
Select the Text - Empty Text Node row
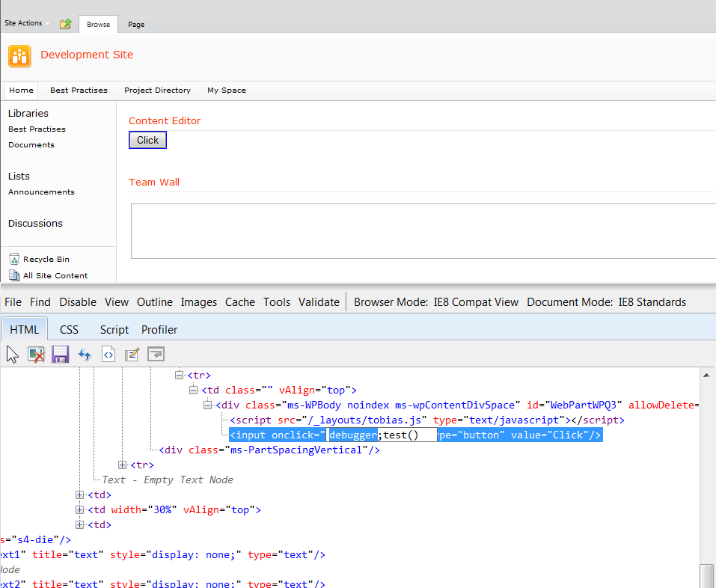coord(167,480)
